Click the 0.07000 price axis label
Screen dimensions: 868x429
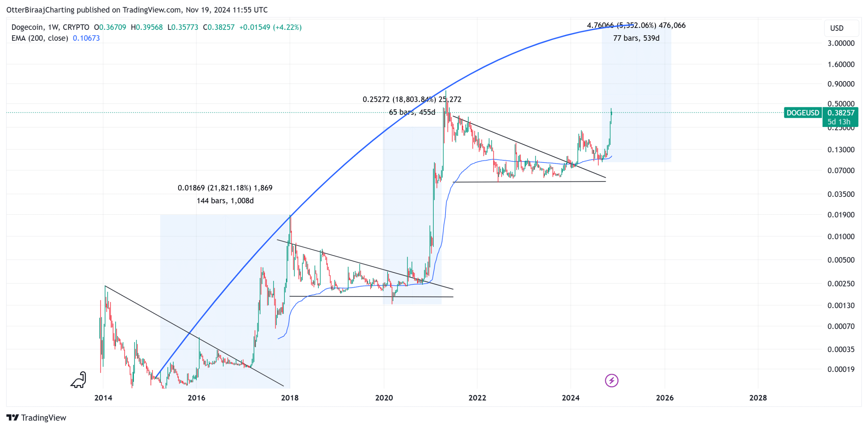841,170
